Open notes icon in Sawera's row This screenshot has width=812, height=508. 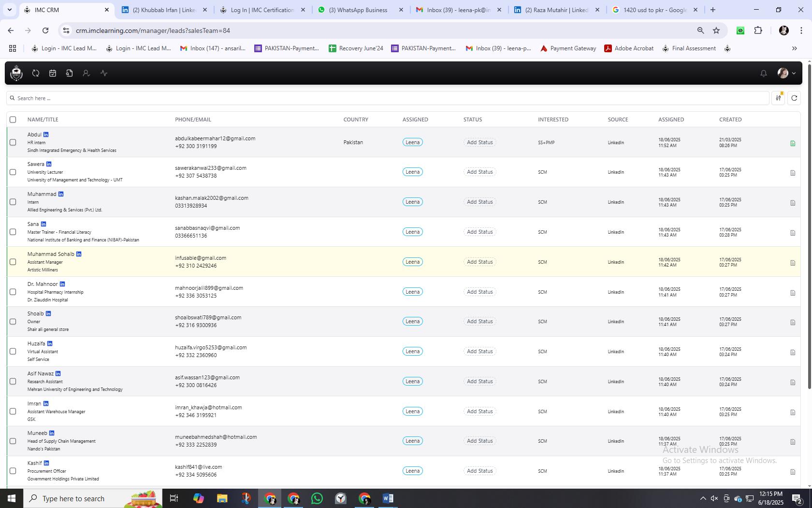tap(793, 173)
